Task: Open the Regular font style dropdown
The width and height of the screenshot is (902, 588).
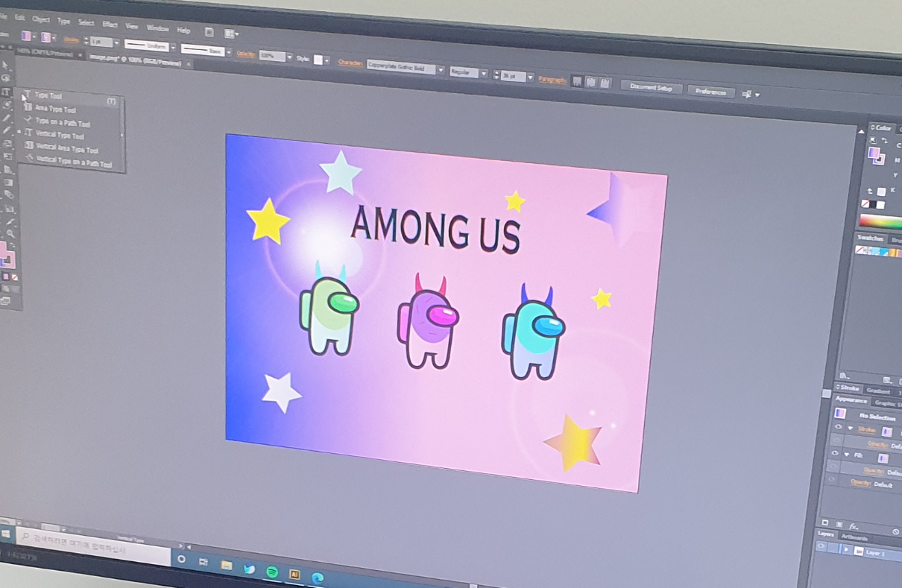Action: click(x=484, y=73)
